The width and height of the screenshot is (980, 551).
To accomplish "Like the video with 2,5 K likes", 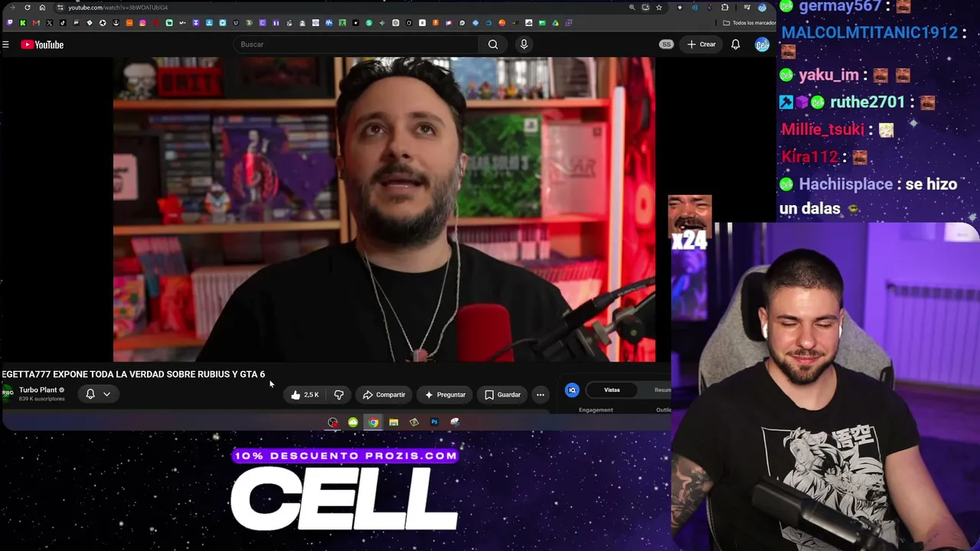I will coord(305,395).
